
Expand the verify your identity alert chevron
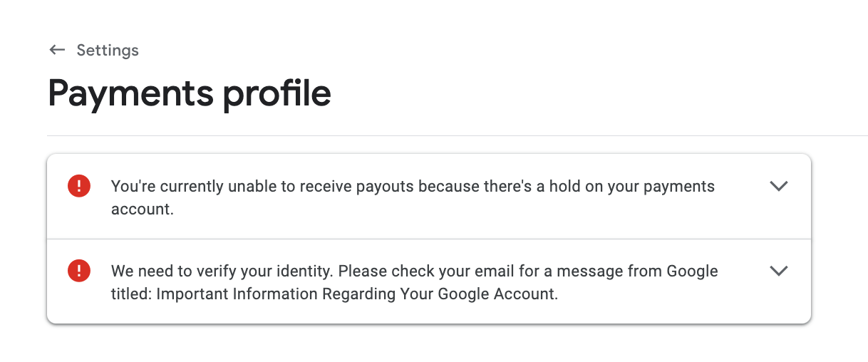point(779,271)
